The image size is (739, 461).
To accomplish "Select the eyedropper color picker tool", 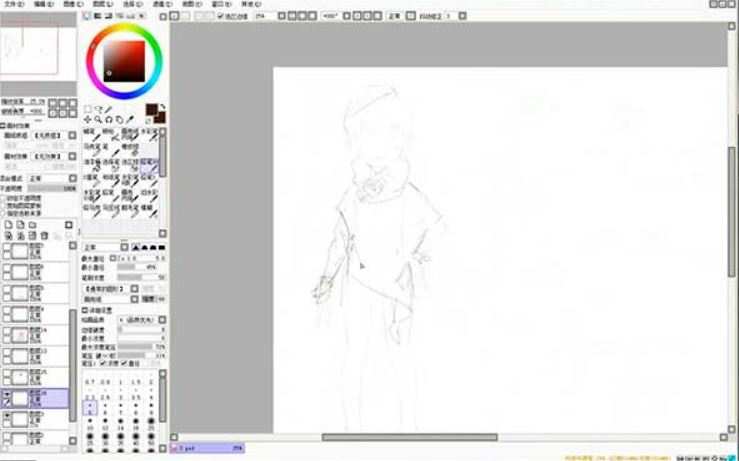I will (130, 119).
